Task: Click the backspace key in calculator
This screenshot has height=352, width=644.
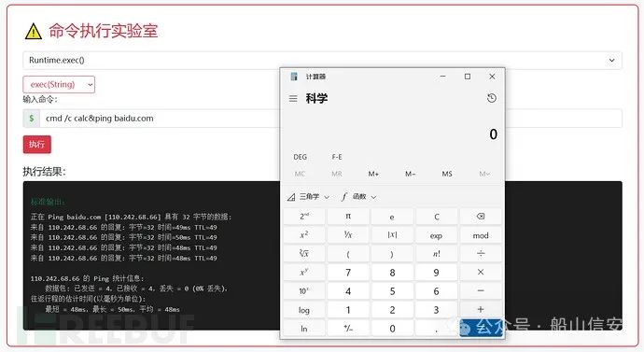Action: 481,217
